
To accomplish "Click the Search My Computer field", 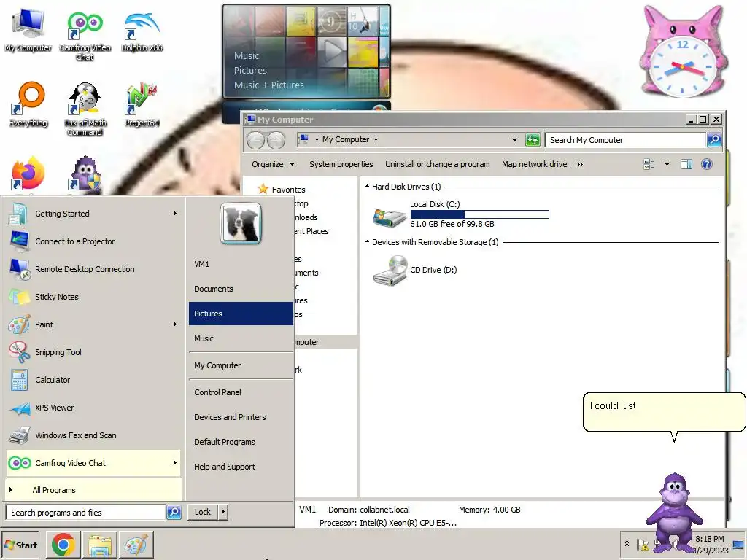I will (625, 140).
